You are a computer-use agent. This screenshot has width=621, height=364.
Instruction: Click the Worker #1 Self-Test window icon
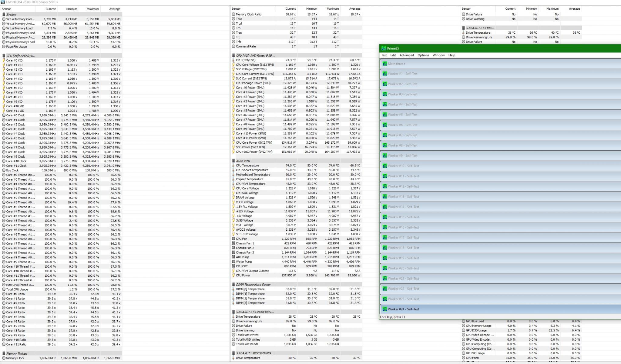tap(384, 74)
